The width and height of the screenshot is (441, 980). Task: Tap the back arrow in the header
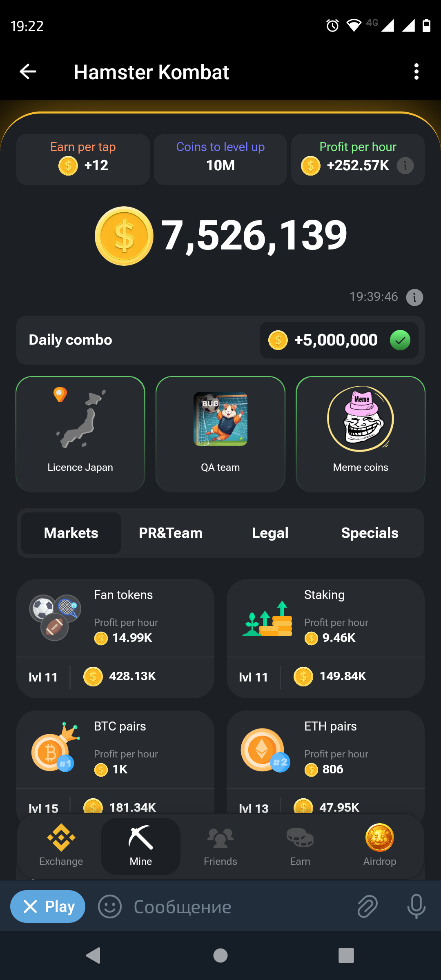click(28, 72)
